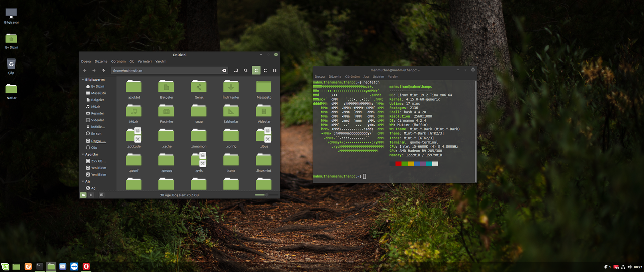Open the Bilgisayar desktop icon
This screenshot has height=272, width=644.
pyautogui.click(x=11, y=16)
